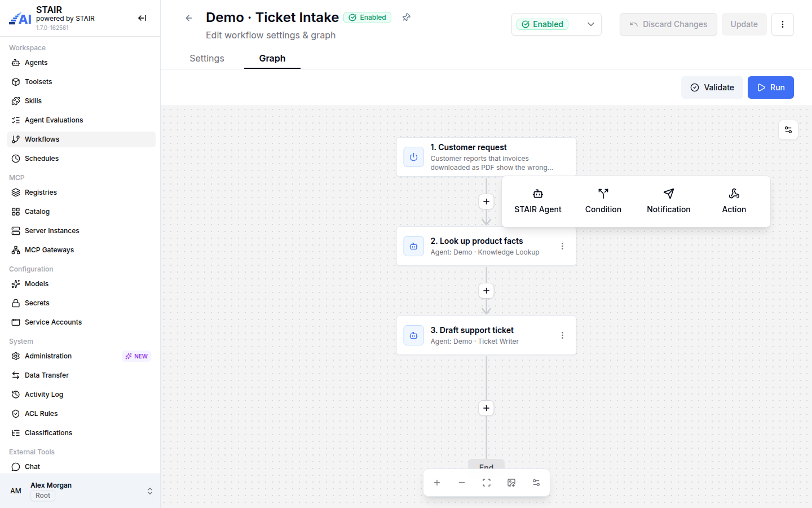Open the Enabled status dropdown
Viewport: 812px width, 508px height.
pos(557,24)
